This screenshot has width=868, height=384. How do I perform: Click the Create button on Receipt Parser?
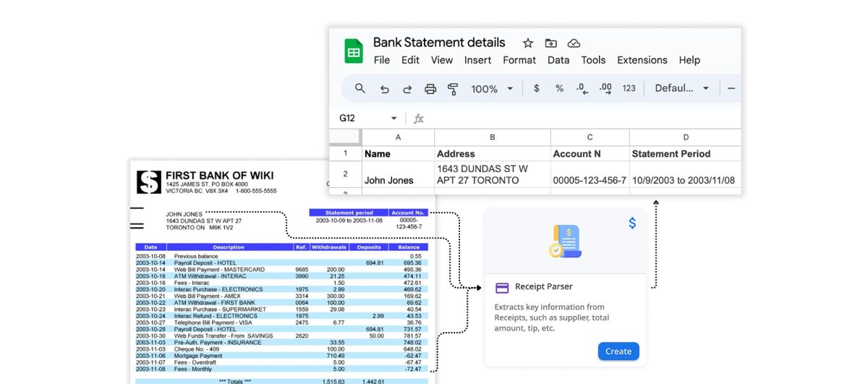click(618, 351)
